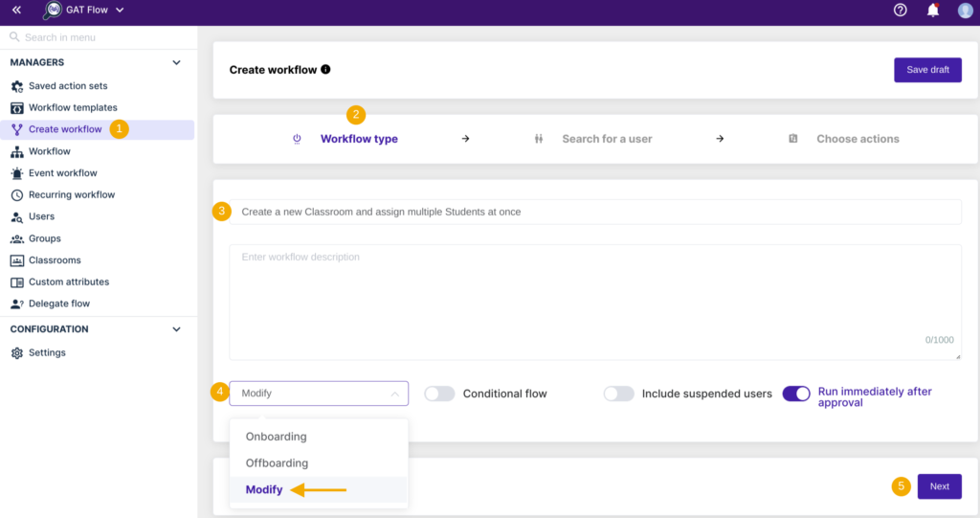This screenshot has width=980, height=518.
Task: Click the Users search-person icon
Action: pyautogui.click(x=17, y=217)
